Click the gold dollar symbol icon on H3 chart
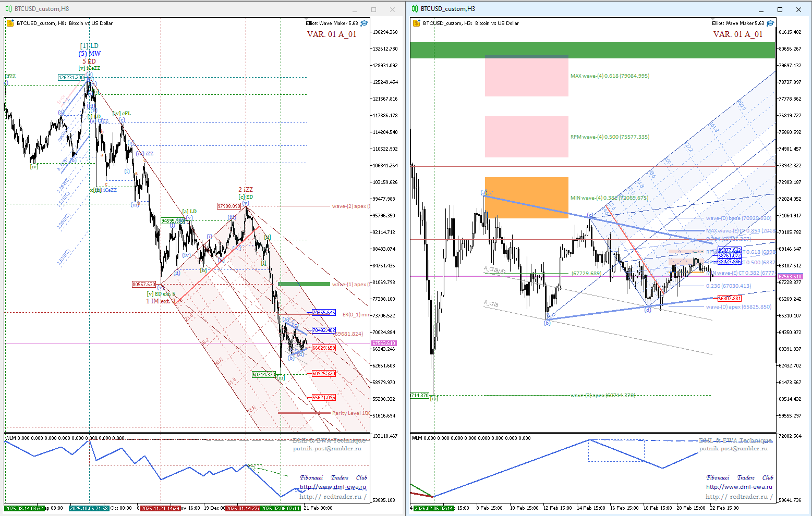 [x=416, y=23]
